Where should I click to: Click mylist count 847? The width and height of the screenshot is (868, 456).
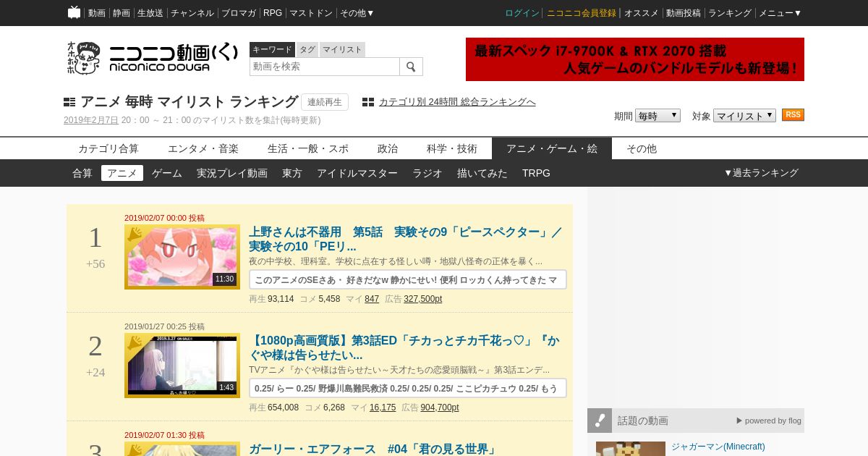point(372,299)
